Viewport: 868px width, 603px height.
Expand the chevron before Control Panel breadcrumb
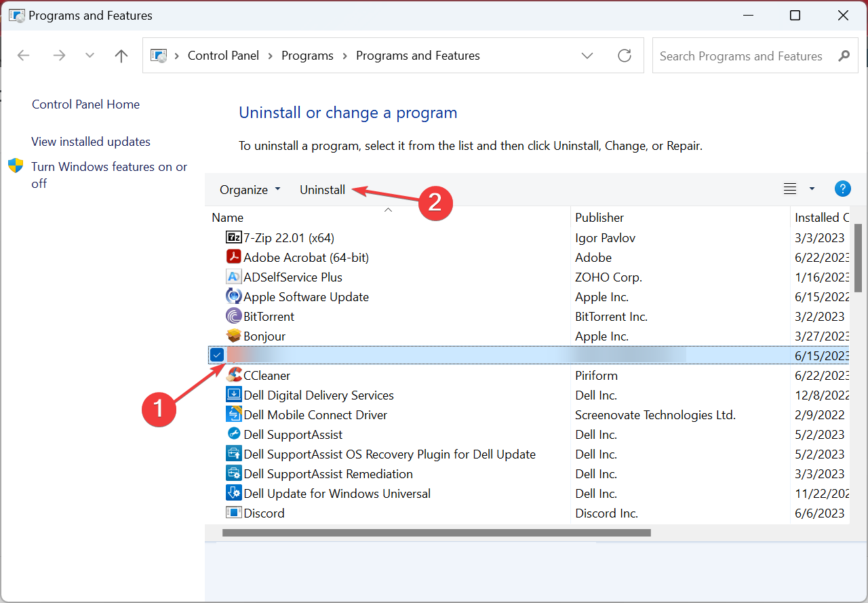click(x=178, y=56)
